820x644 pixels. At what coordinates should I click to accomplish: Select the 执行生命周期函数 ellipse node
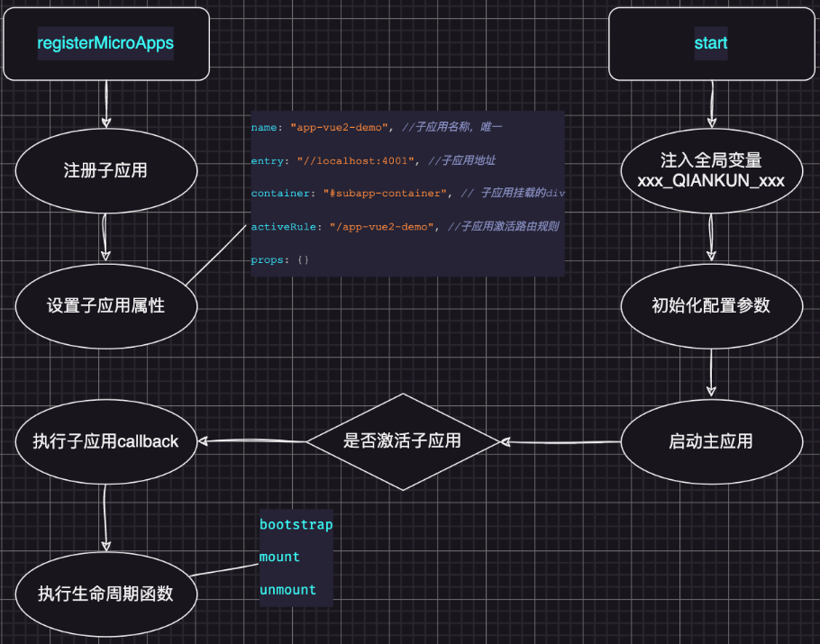coord(106,594)
